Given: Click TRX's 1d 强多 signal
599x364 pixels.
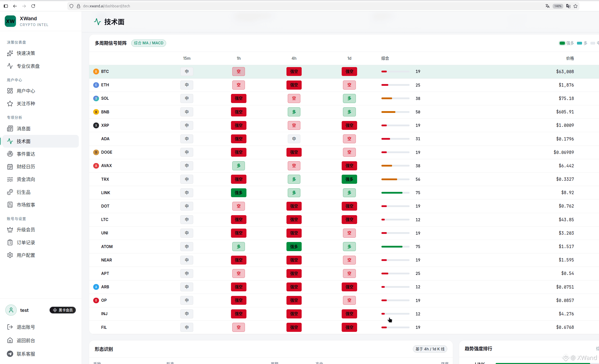Looking at the screenshot, I should (349, 179).
